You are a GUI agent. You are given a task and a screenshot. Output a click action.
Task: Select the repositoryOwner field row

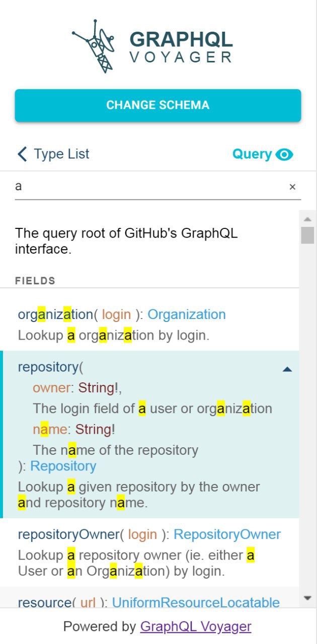[150, 552]
